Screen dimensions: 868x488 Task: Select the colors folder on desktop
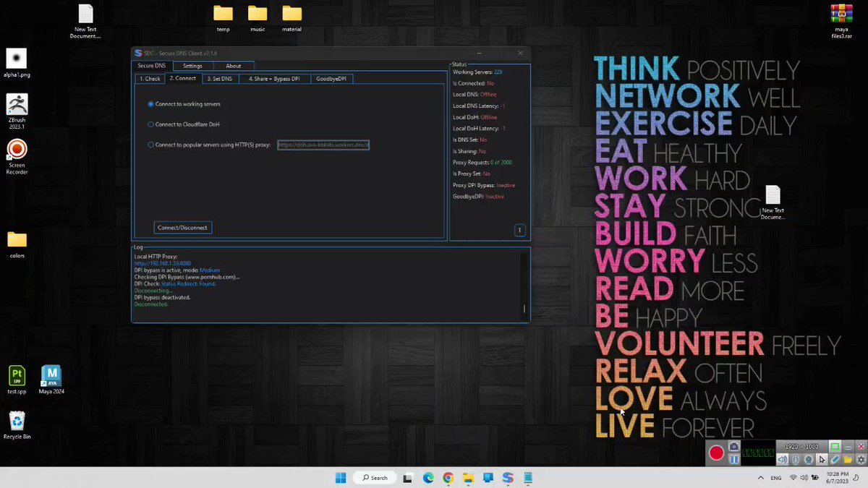click(17, 244)
